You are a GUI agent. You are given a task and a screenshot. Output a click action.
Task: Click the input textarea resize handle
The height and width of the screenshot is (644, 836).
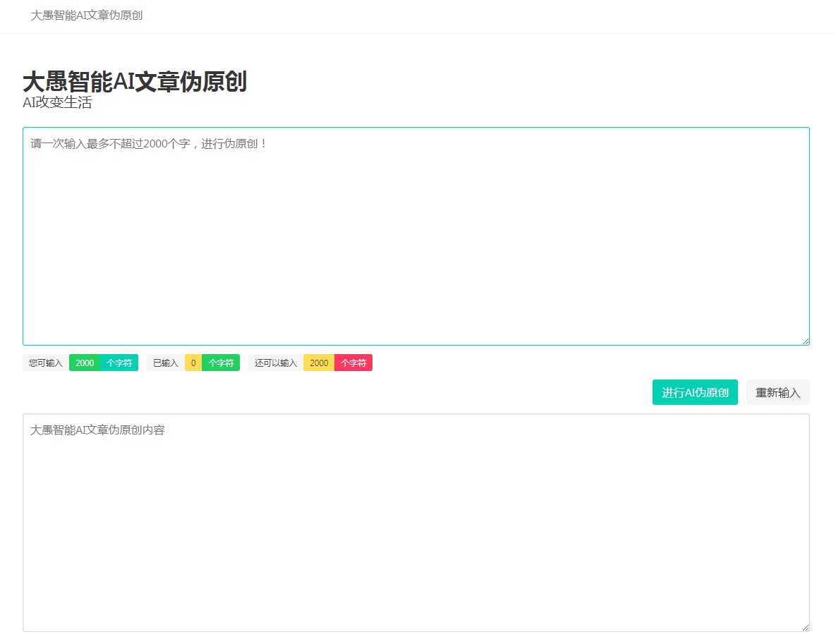tap(806, 341)
